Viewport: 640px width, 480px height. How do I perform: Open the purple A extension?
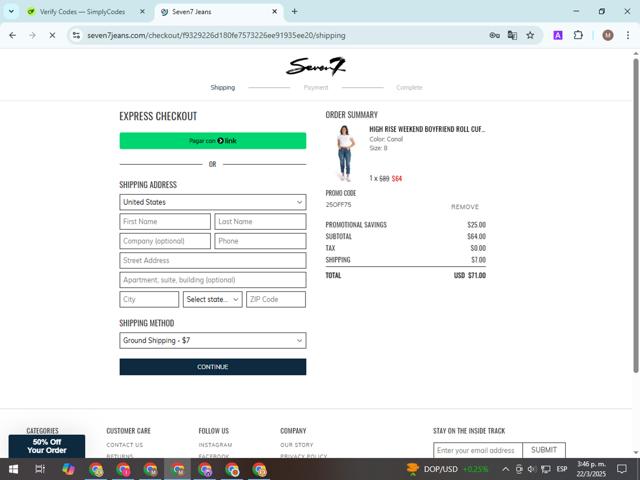558,36
